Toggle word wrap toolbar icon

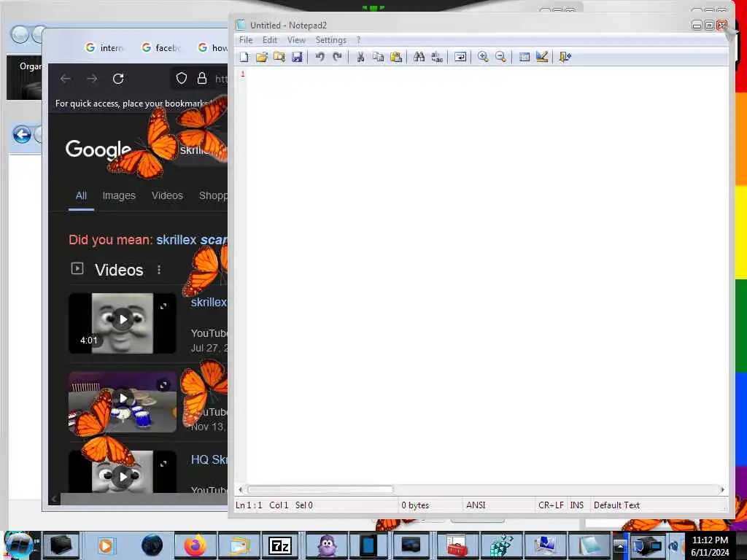pos(460,57)
